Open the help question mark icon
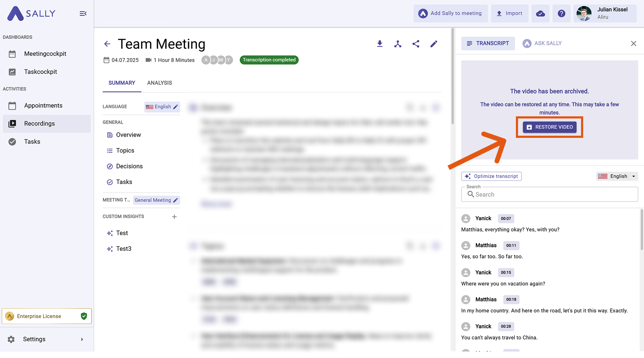Viewport: 644px width, 358px height. 561,14
